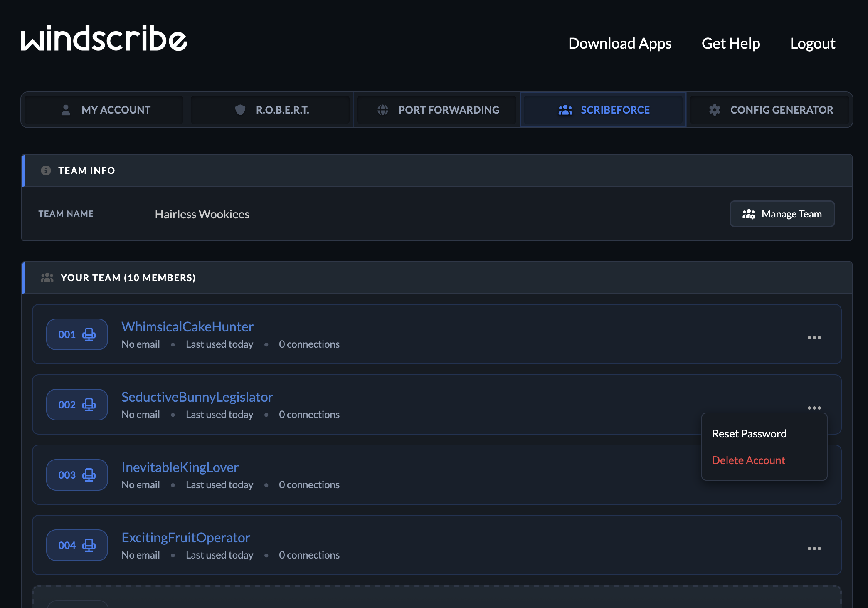Click the Team Info icon

(46, 171)
